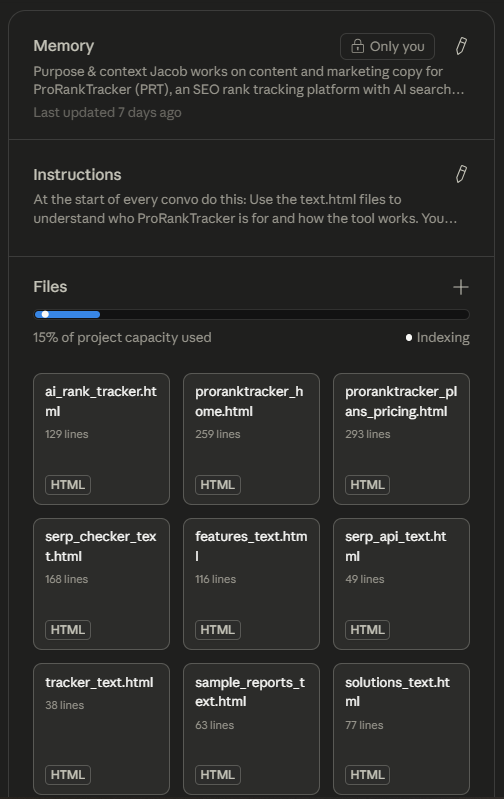
Task: Open the proranktracker_plans_pricing.html file card
Action: (401, 439)
